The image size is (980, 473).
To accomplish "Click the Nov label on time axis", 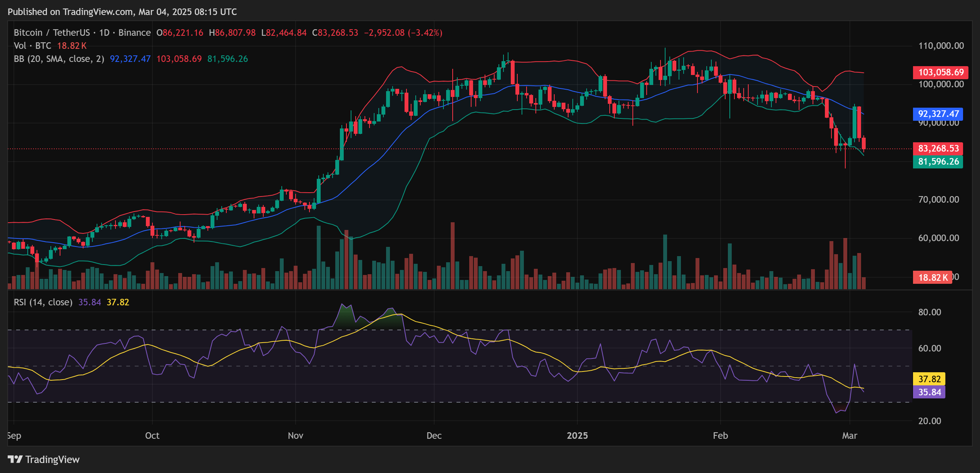I will click(295, 436).
